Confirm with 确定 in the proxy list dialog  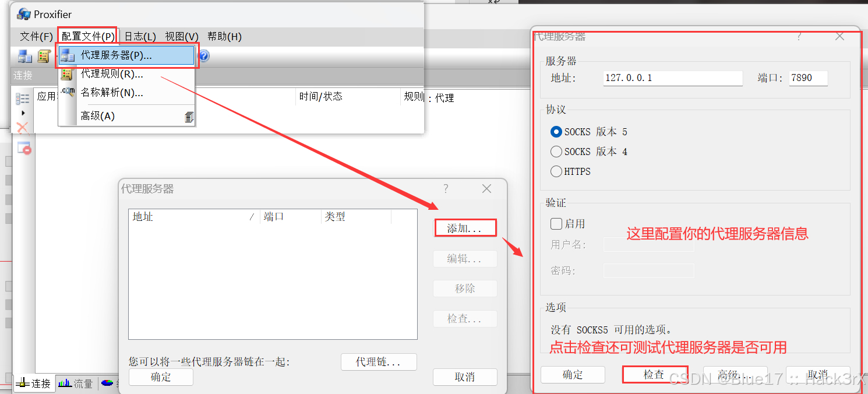click(x=161, y=377)
